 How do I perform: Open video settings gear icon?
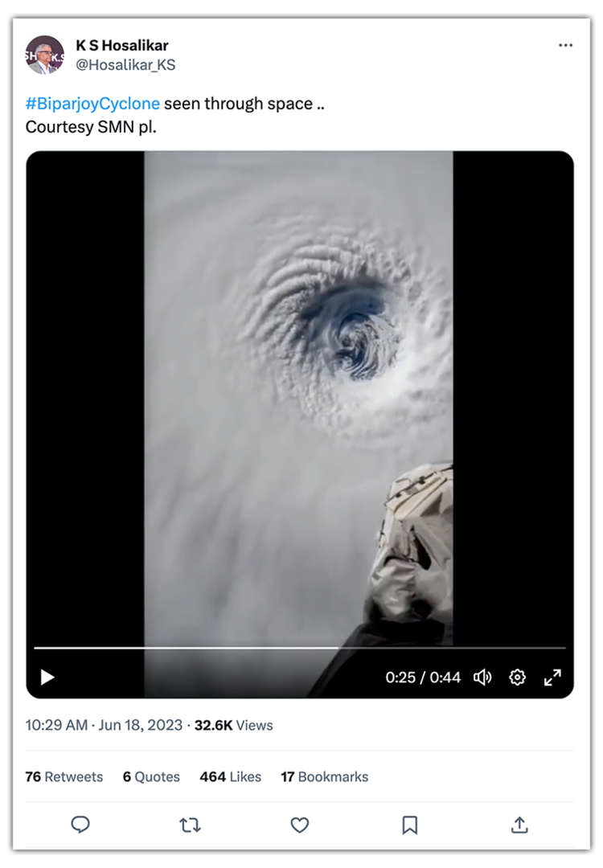pyautogui.click(x=517, y=677)
